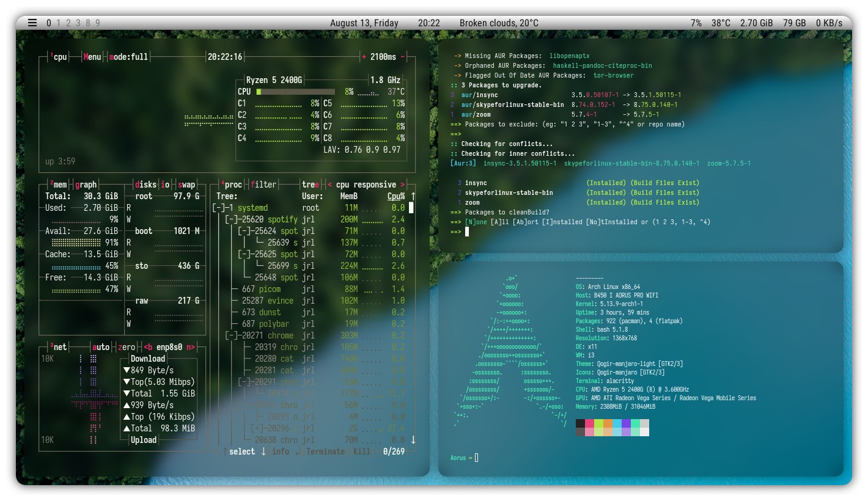Collapse the 25620 spotify process branch
Image resolution: width=868 pixels, height=501 pixels.
231,219
